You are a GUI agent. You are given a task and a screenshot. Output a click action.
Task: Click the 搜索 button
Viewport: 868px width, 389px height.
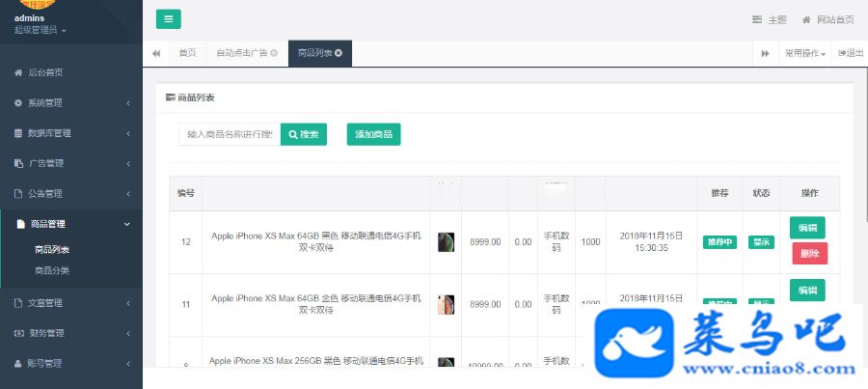click(304, 134)
